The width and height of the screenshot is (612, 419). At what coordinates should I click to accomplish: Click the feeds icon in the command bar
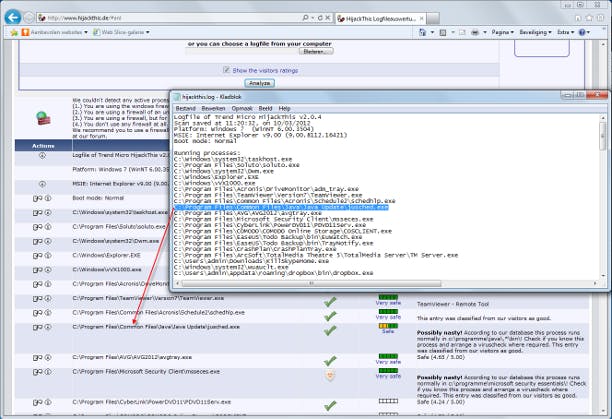point(443,32)
